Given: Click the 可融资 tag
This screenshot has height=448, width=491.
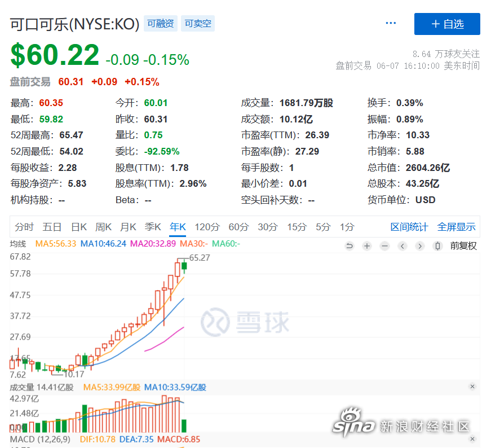Looking at the screenshot, I should 161,24.
